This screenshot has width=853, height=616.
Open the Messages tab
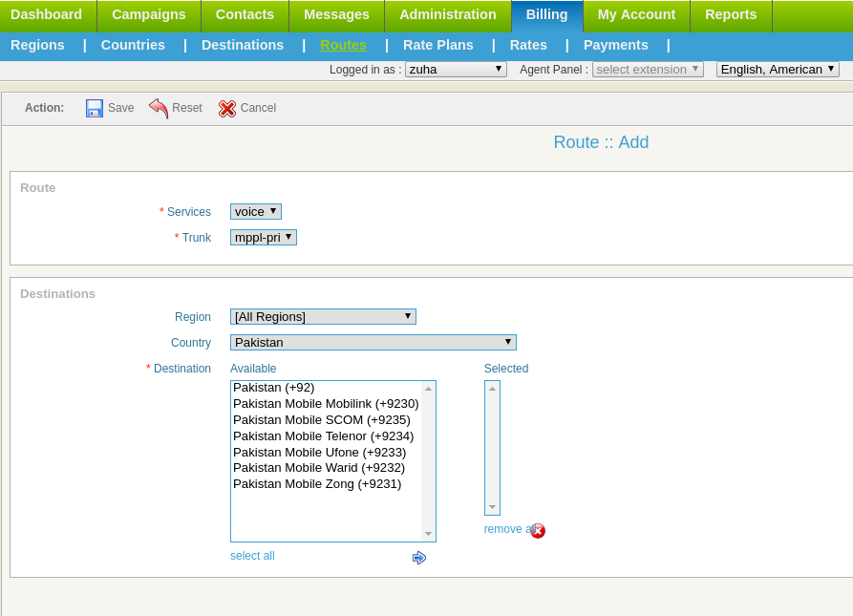[x=337, y=14]
